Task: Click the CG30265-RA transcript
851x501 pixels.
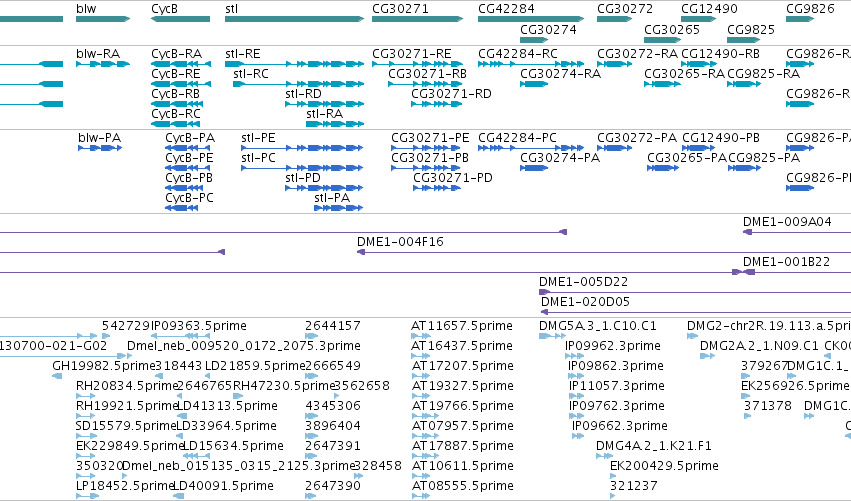Action: [x=662, y=84]
